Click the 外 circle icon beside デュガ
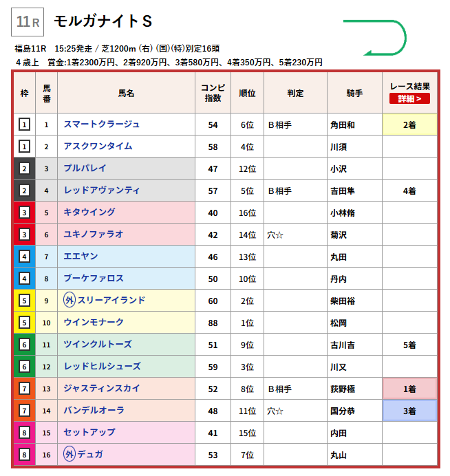450x476 pixels. [69, 455]
